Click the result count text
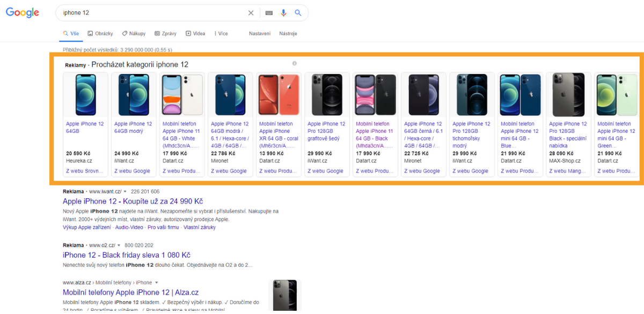The image size is (644, 314). [x=118, y=49]
